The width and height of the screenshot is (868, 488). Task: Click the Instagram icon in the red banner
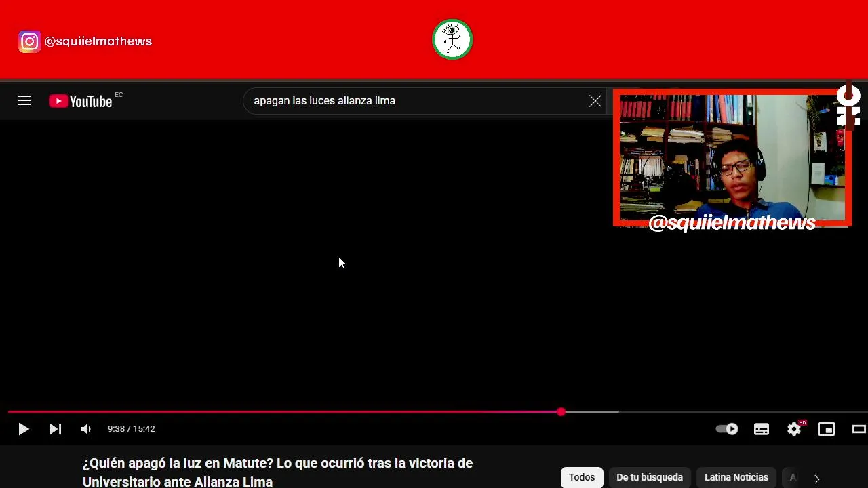[x=29, y=41]
